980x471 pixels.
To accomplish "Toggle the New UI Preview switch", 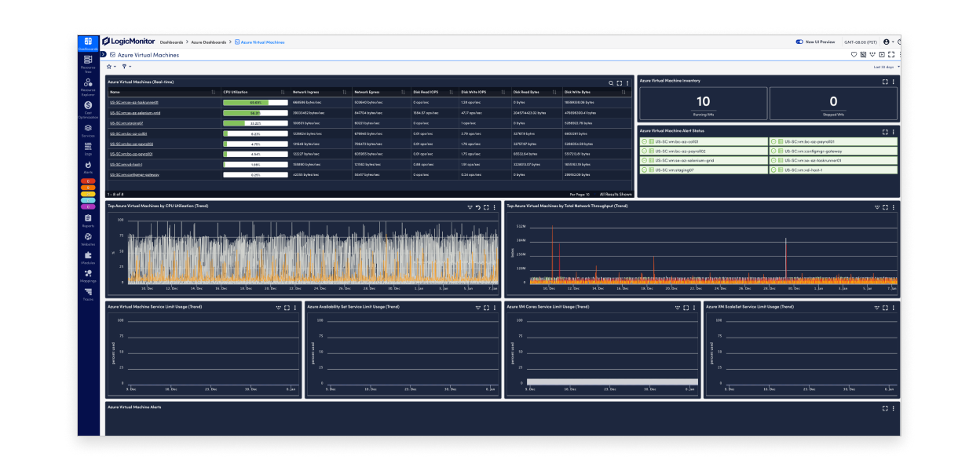I will coord(799,42).
